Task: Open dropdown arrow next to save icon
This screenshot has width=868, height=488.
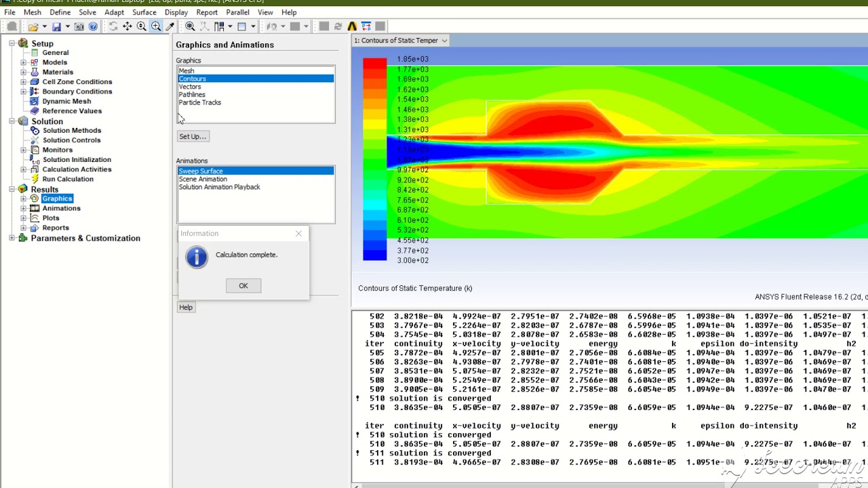Action: point(67,26)
